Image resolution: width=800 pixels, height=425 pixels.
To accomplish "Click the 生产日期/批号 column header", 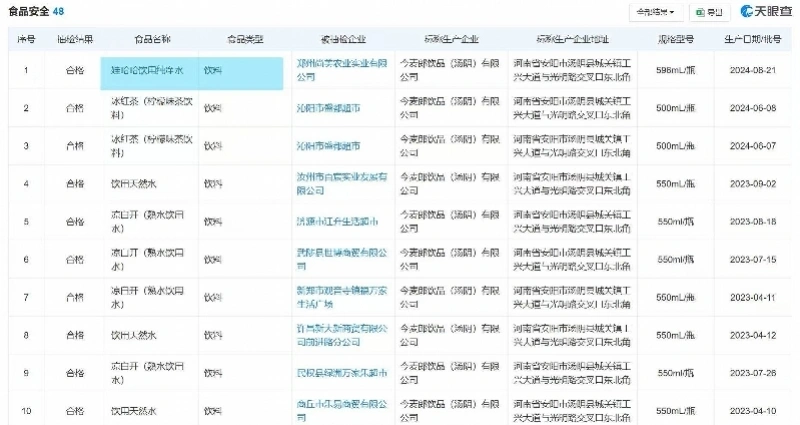I will (753, 39).
